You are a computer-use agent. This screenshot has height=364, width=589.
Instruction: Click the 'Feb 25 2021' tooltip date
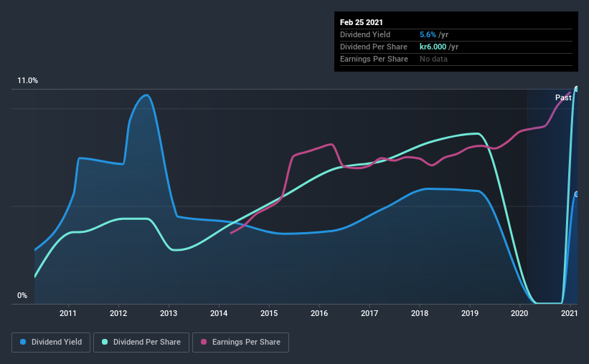362,22
